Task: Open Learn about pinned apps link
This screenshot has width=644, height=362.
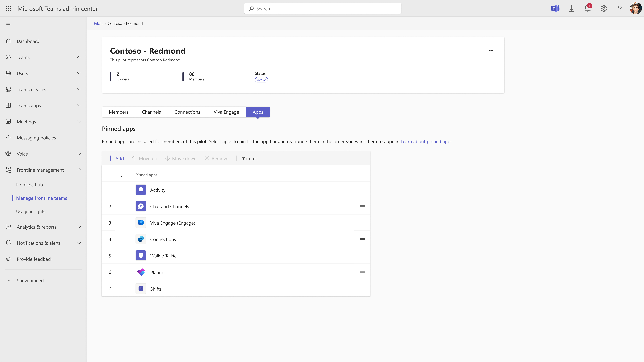Action: tap(426, 141)
